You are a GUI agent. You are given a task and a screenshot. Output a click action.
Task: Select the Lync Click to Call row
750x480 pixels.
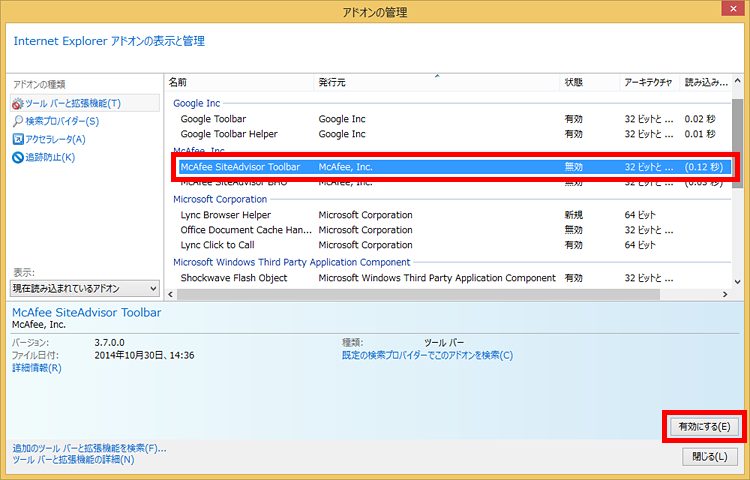pos(454,245)
